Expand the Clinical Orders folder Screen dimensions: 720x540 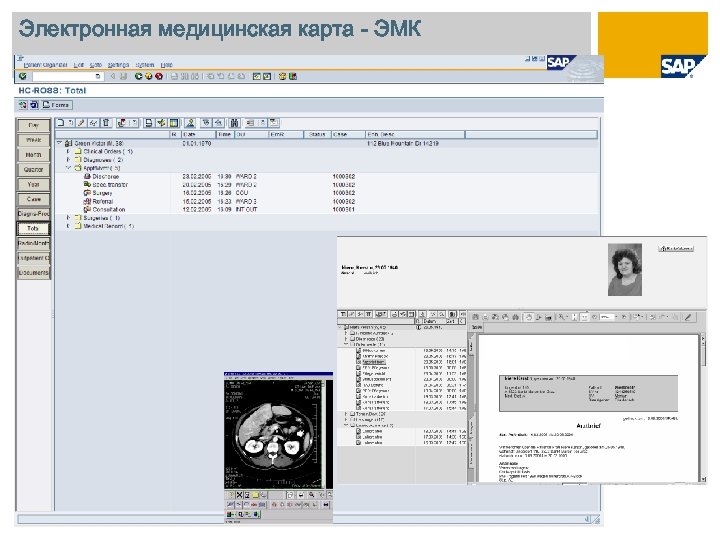tap(68, 151)
